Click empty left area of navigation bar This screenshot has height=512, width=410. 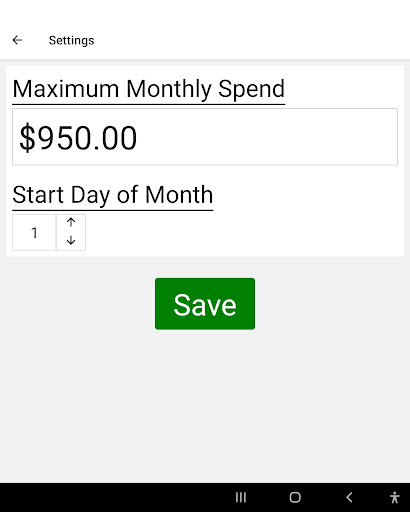(x=110, y=497)
